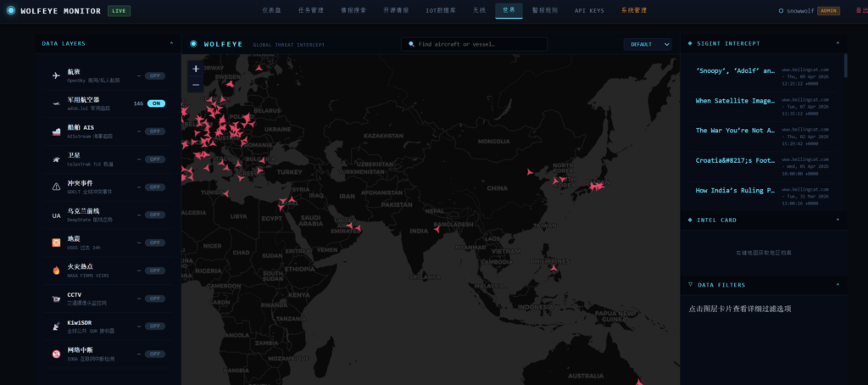The height and width of the screenshot is (385, 868).
Task: Click the 退出 logout link
Action: [x=860, y=10]
